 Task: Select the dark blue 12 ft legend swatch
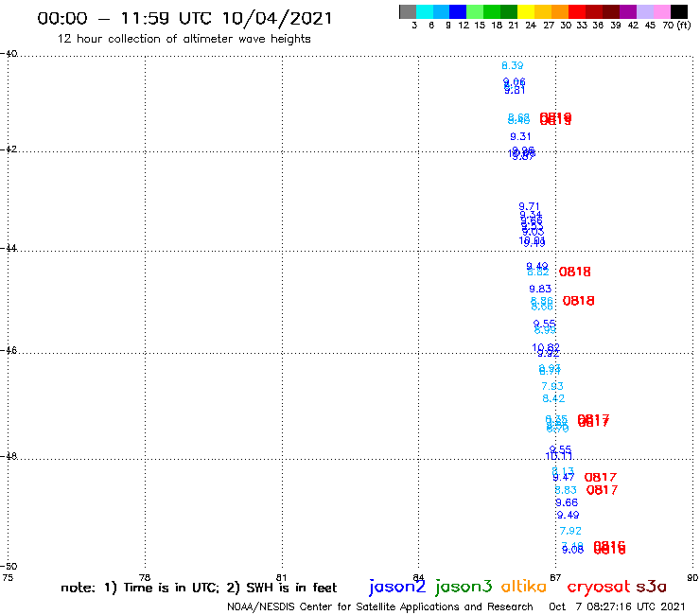click(x=458, y=11)
